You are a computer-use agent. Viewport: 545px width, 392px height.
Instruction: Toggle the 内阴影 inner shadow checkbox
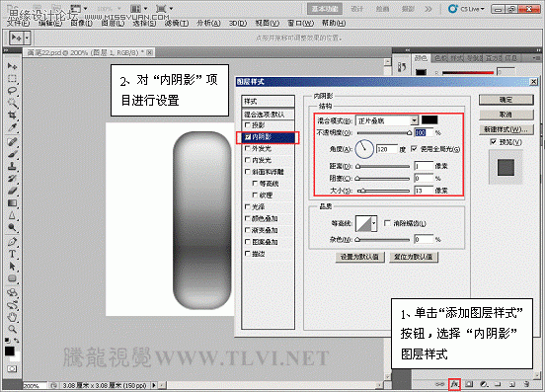[x=248, y=137]
